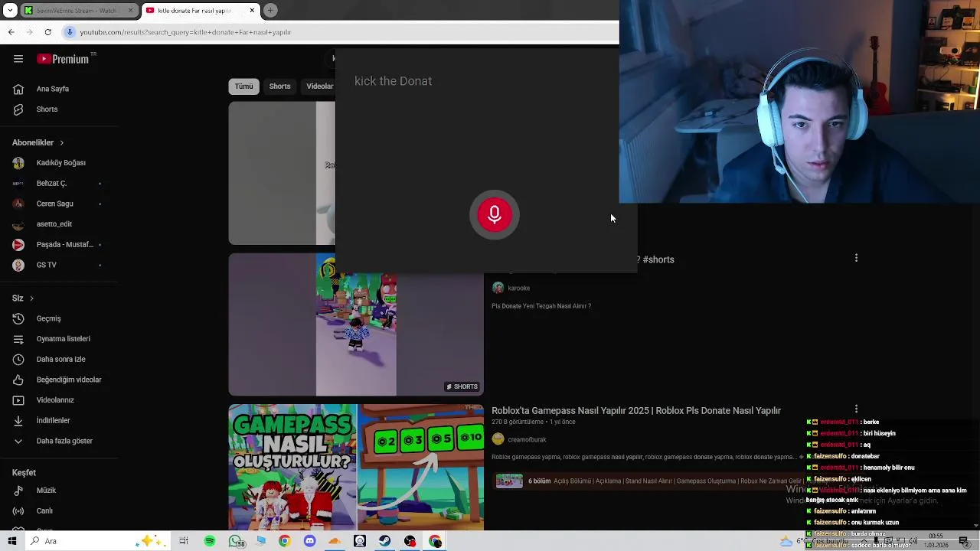Open Daha sonra izle list

58,359
